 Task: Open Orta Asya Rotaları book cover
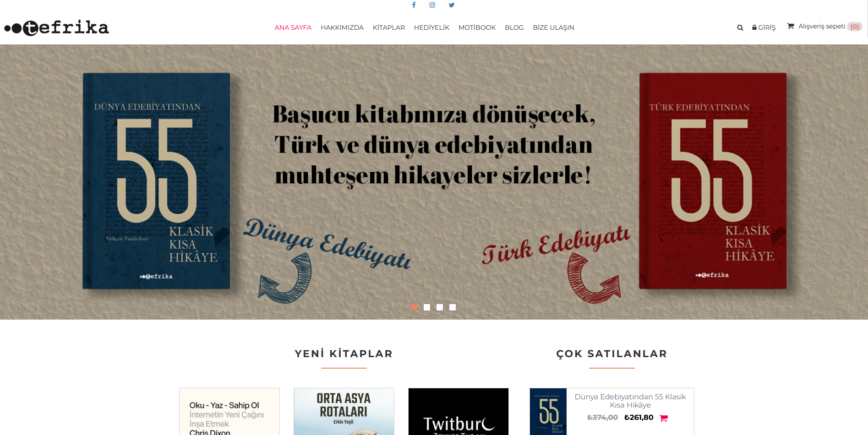(344, 412)
